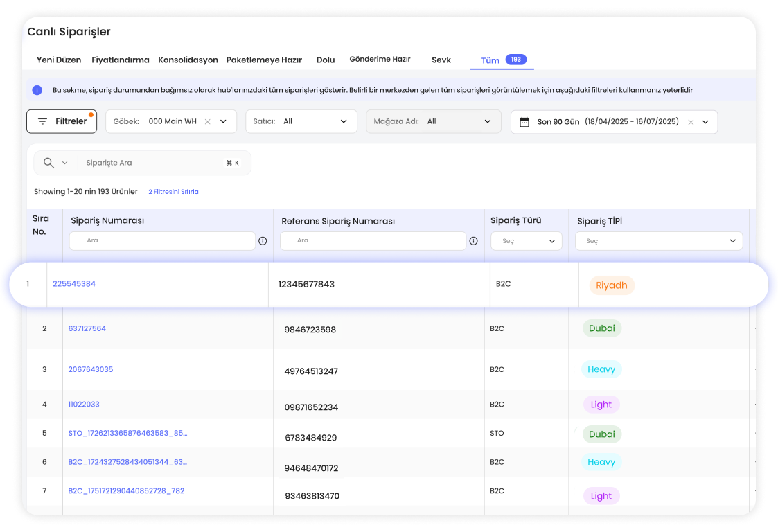
Task: Click info icon beside Referans Sipariş Numarası search
Action: point(473,241)
